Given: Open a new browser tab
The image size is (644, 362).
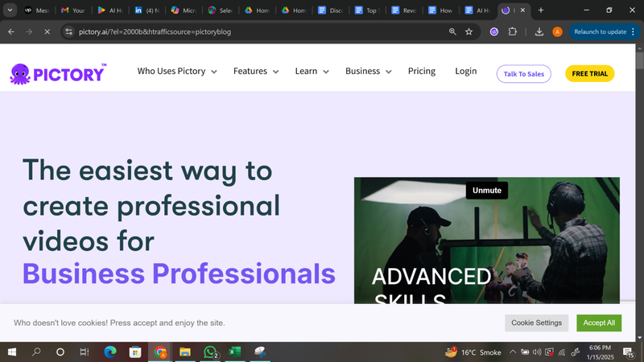Looking at the screenshot, I should (540, 10).
